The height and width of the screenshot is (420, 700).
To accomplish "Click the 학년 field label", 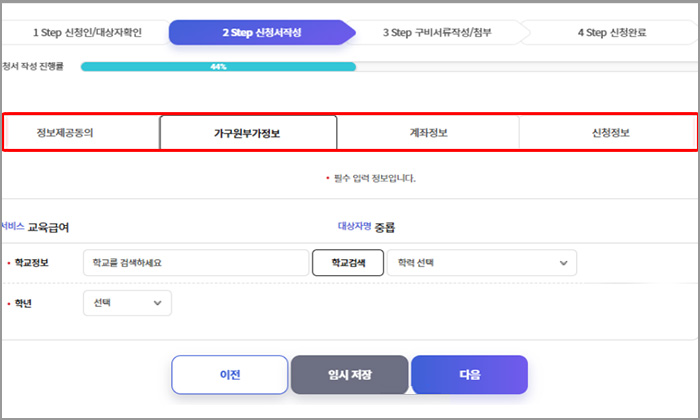I will pyautogui.click(x=23, y=304).
